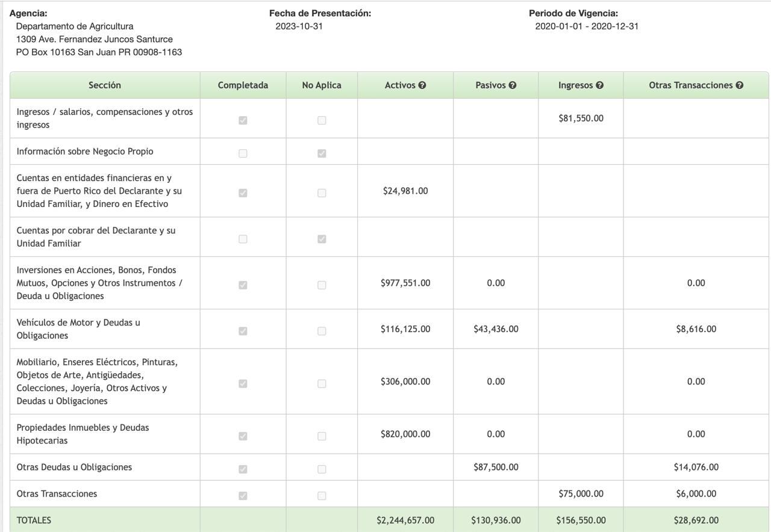Click the Completada column header
The width and height of the screenshot is (771, 532).
243,85
